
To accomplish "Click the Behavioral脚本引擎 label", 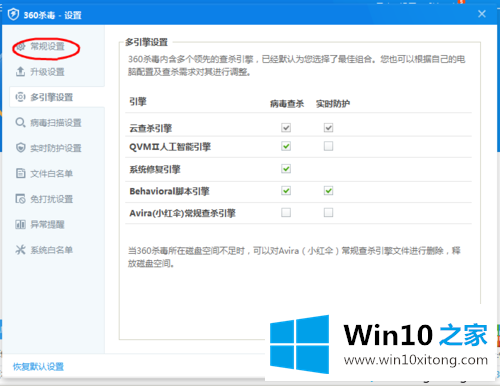I will pyautogui.click(x=169, y=191).
